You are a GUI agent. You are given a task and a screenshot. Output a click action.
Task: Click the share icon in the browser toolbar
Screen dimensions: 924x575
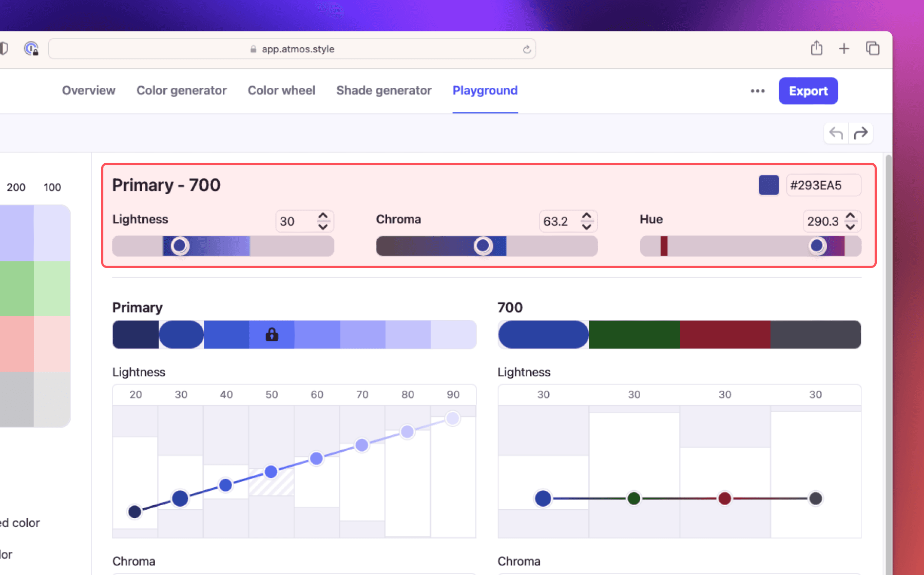coord(816,48)
